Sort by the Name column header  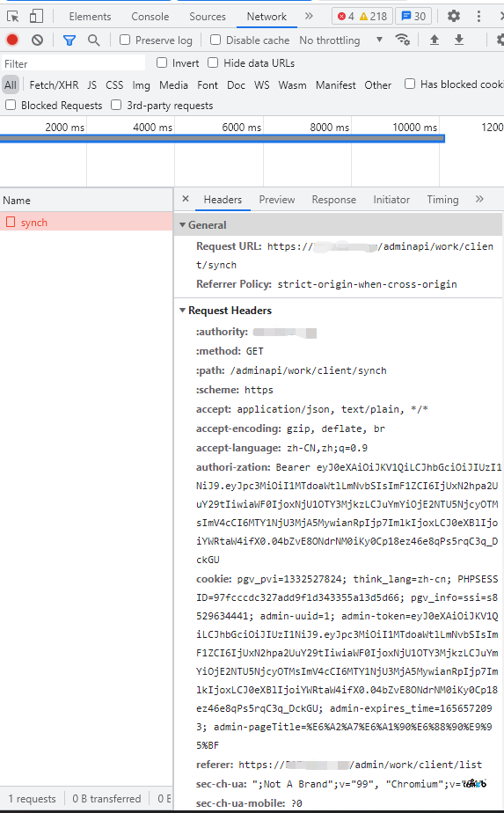(86, 200)
